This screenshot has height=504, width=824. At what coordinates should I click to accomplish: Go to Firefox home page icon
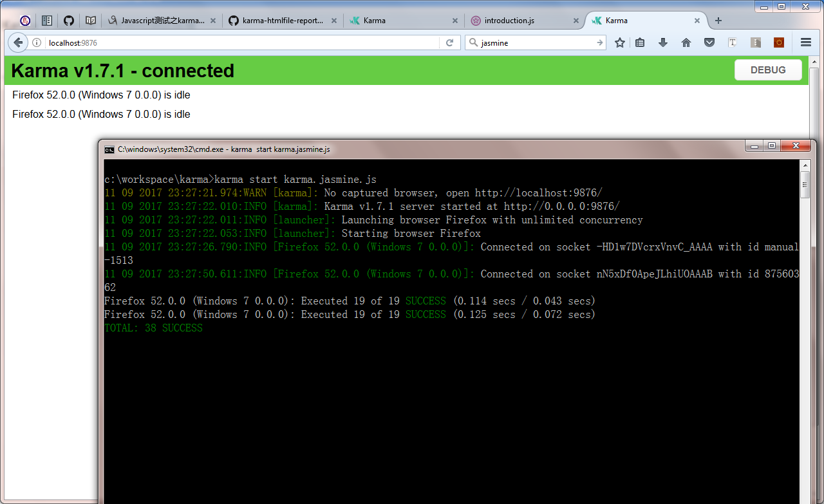coord(686,42)
